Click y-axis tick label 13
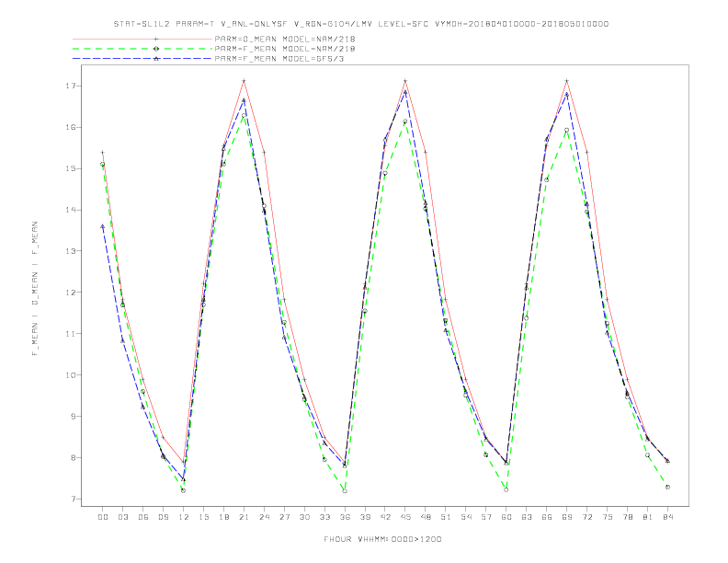The width and height of the screenshot is (728, 563). [71, 251]
